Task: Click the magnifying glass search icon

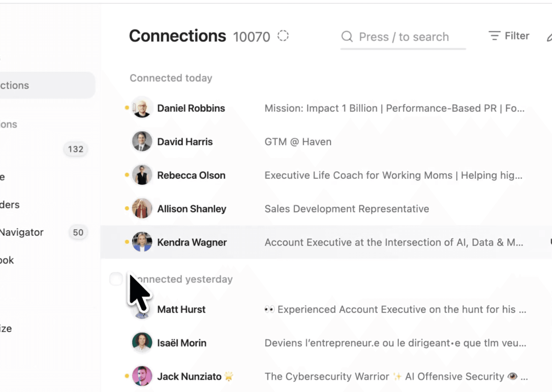Action: (347, 37)
